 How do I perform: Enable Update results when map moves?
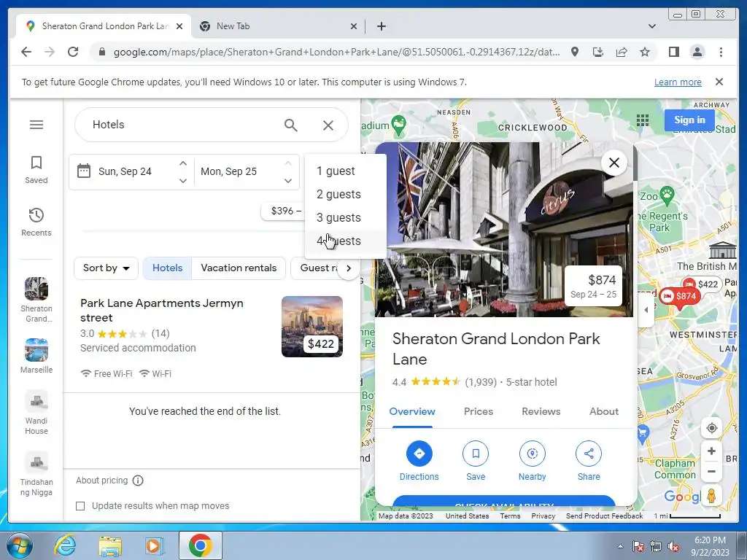(80, 506)
